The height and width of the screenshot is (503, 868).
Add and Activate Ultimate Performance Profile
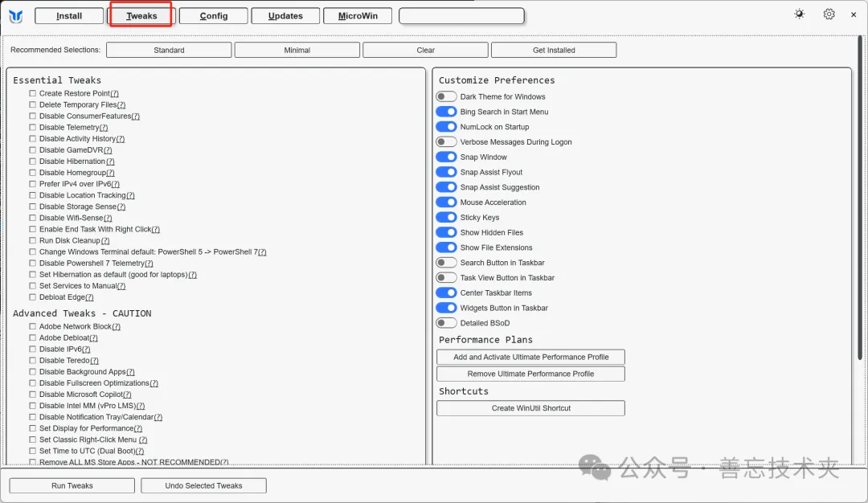pyautogui.click(x=531, y=357)
